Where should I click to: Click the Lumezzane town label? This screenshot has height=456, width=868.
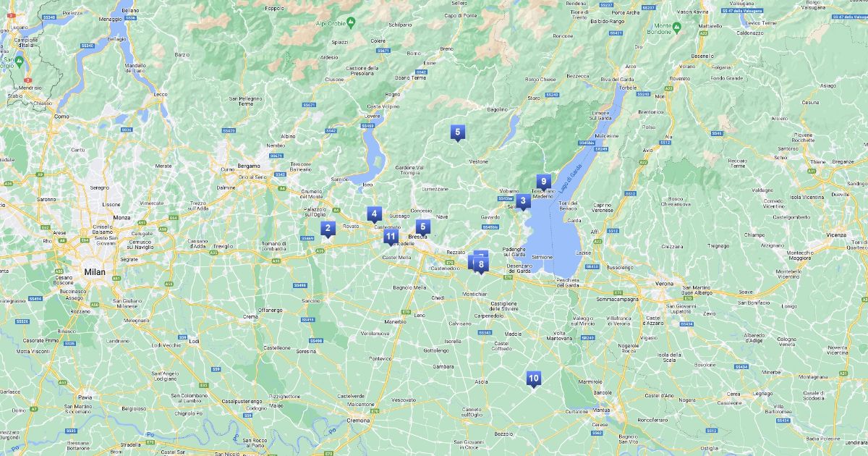click(x=435, y=189)
